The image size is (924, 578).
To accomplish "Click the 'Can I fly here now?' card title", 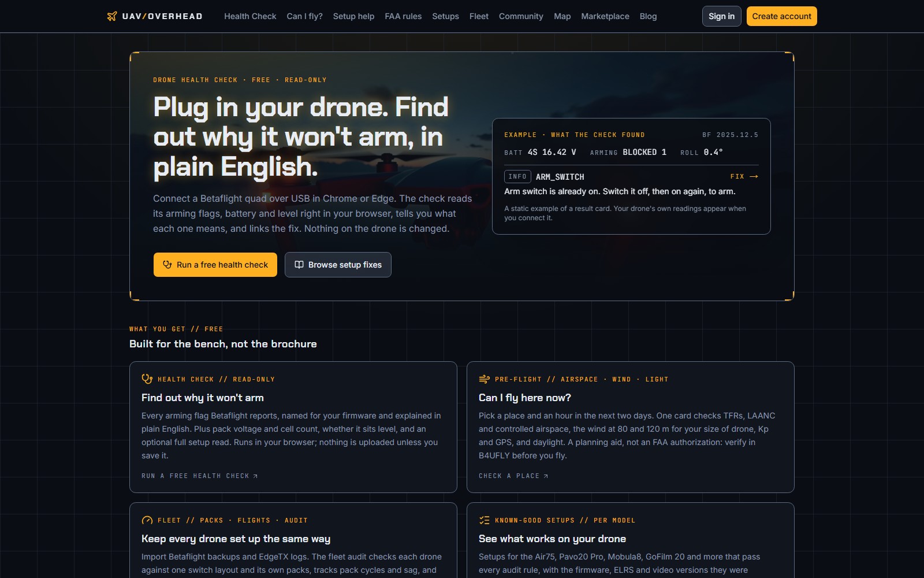I will (x=524, y=398).
